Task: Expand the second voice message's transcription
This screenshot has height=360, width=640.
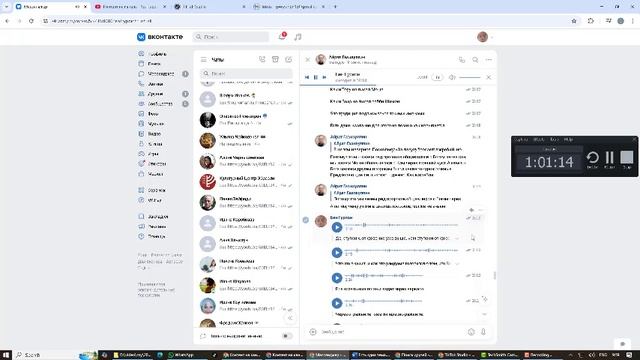Action: coord(457,264)
